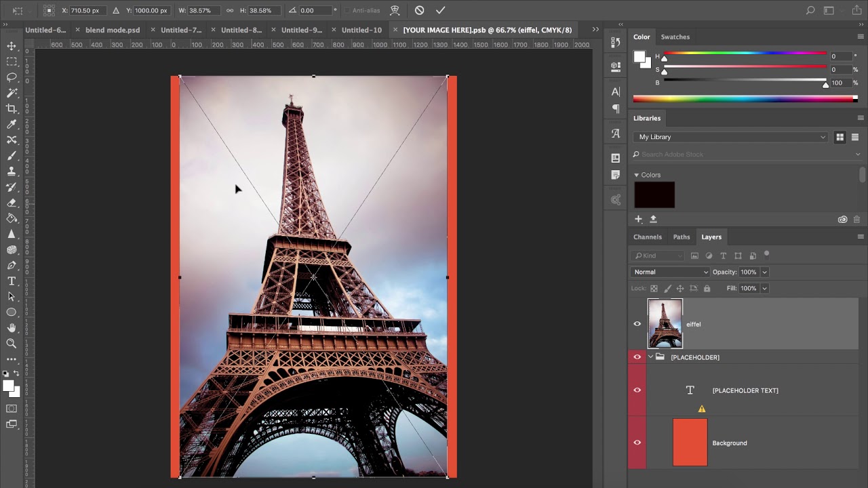The width and height of the screenshot is (868, 488).
Task: Click the library upload button
Action: click(x=653, y=219)
